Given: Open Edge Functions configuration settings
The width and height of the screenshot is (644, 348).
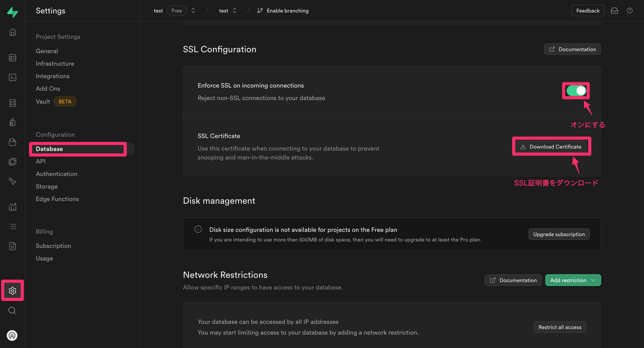Looking at the screenshot, I should click(x=57, y=199).
